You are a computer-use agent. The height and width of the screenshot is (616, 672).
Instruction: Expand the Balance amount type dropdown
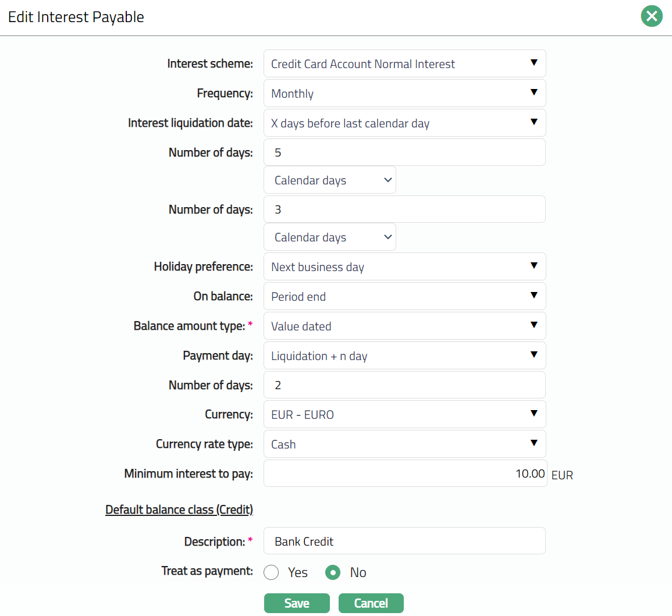click(x=404, y=326)
